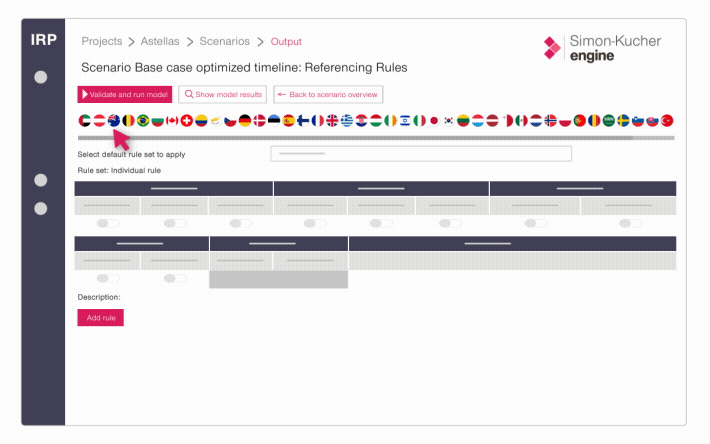
Task: Select the Australia flag icon
Action: click(114, 121)
